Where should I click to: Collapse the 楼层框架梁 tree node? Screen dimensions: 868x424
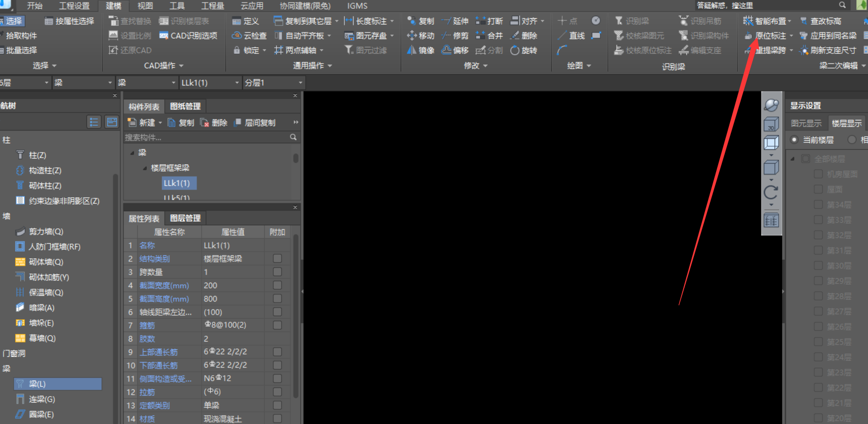coord(144,168)
